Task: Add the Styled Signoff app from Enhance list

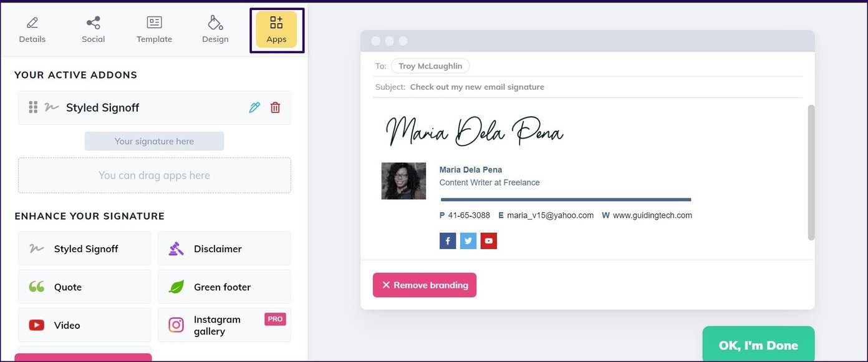Action: click(x=84, y=248)
